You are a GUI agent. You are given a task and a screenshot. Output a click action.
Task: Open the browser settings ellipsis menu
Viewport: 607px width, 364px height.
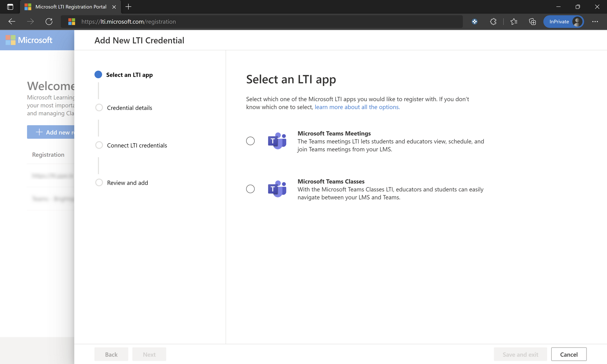pos(595,21)
